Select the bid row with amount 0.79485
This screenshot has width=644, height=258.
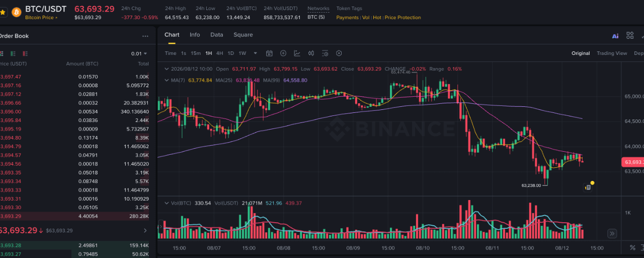point(75,254)
